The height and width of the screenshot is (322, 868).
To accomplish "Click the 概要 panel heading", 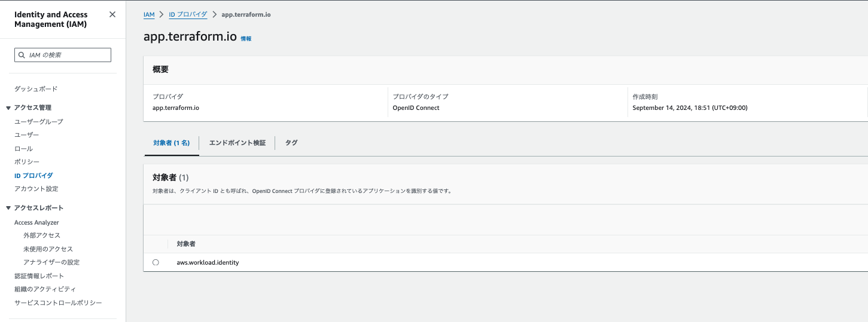I will (160, 69).
